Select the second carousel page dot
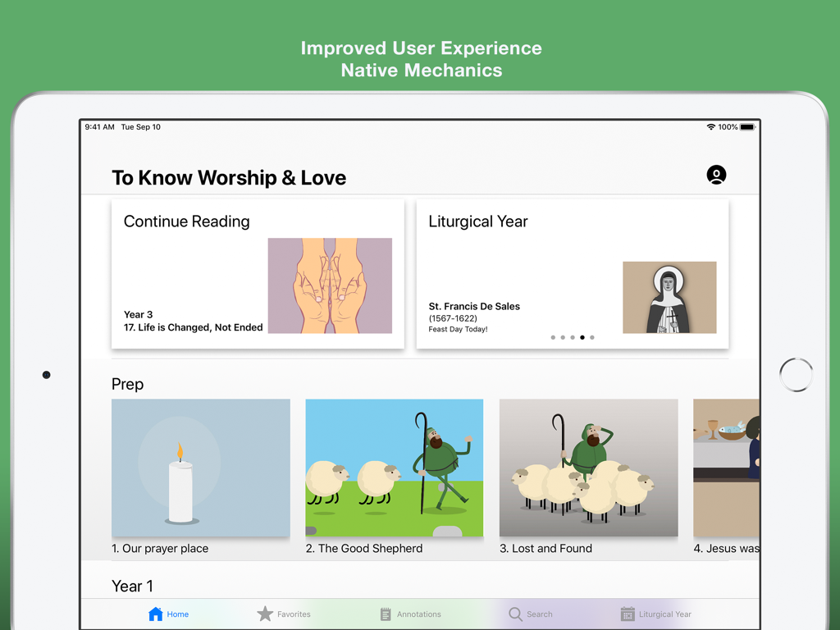Viewport: 840px width, 630px height. (563, 337)
